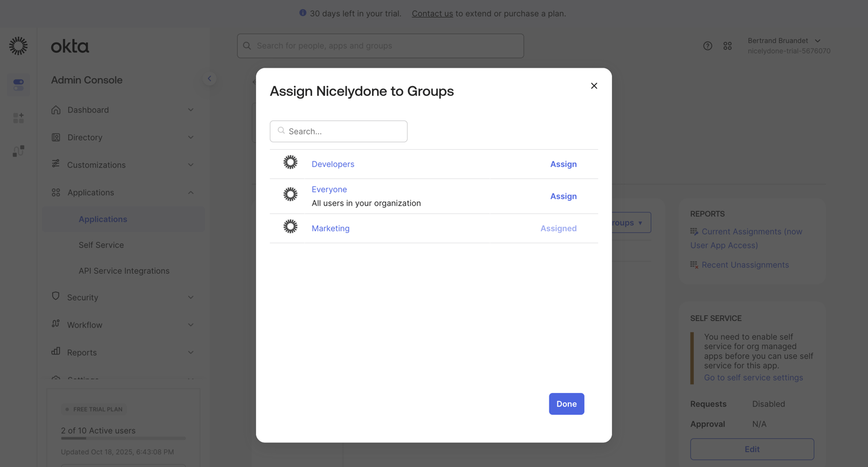Expand the Directory menu chevron
868x467 pixels.
[x=191, y=137]
